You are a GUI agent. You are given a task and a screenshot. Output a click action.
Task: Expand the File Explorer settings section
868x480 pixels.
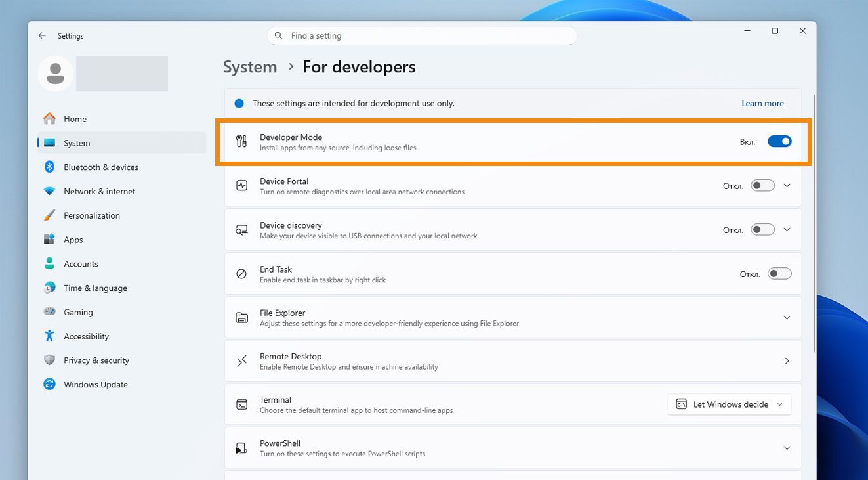pyautogui.click(x=787, y=318)
